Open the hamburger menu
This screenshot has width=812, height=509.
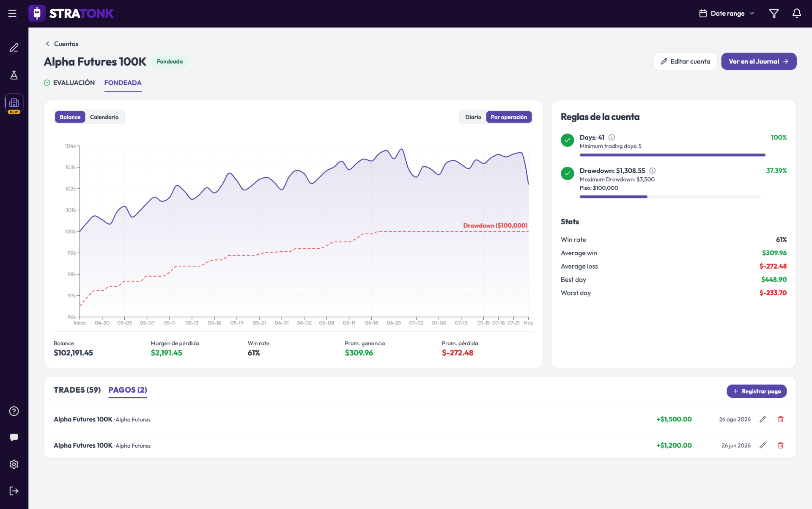tap(12, 14)
